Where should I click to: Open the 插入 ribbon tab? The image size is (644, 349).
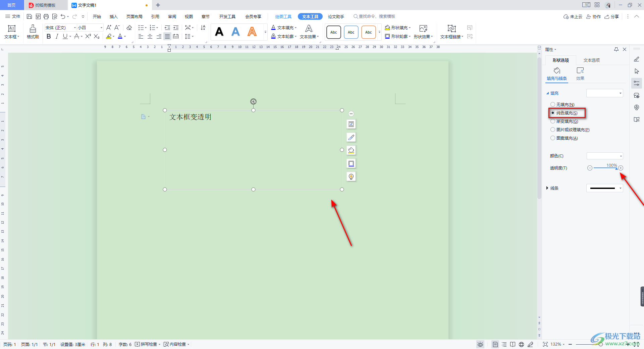[113, 16]
